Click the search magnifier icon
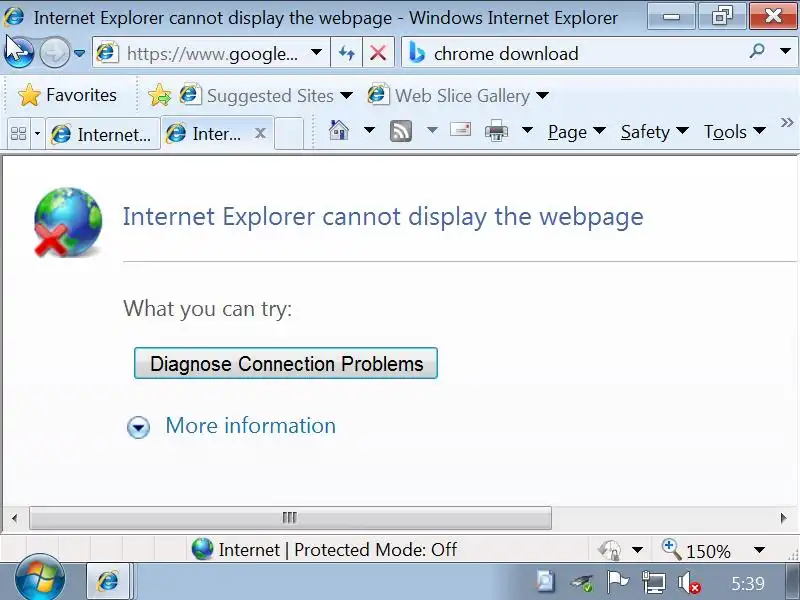The width and height of the screenshot is (800, 600). pos(758,51)
